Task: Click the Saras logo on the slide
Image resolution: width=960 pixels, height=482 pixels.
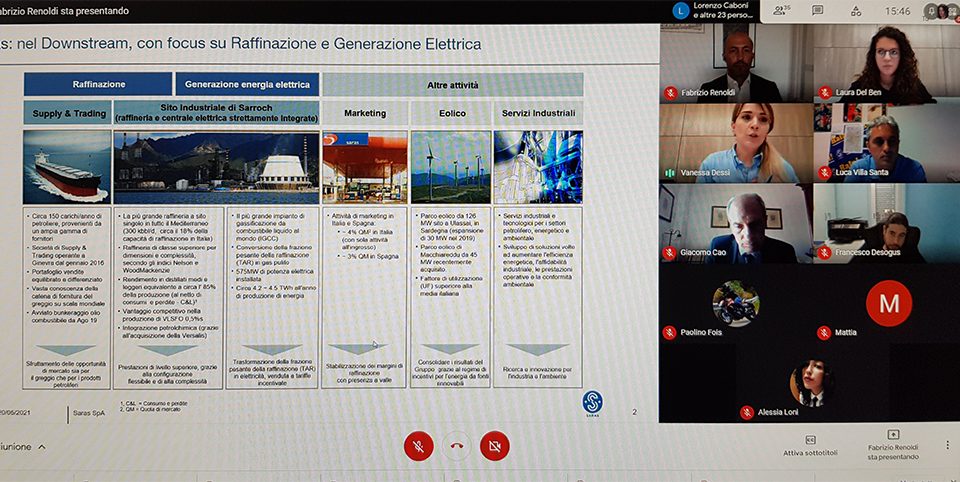Action: coord(593,401)
